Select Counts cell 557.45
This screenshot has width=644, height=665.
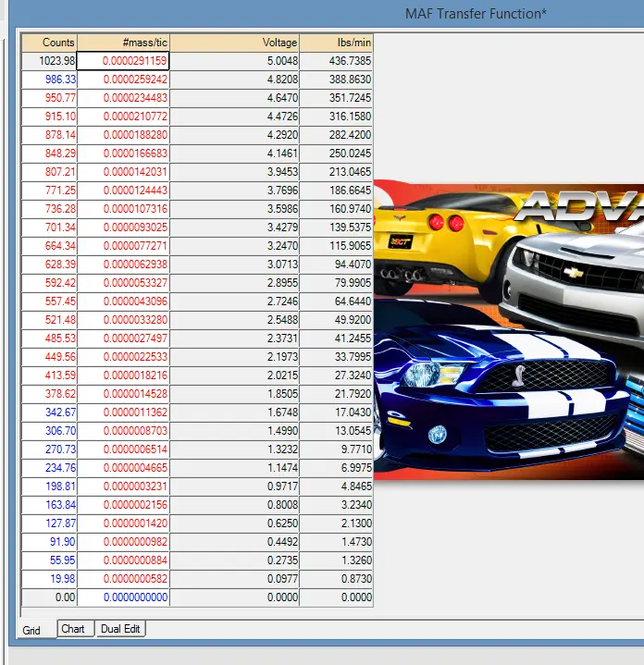pos(49,302)
